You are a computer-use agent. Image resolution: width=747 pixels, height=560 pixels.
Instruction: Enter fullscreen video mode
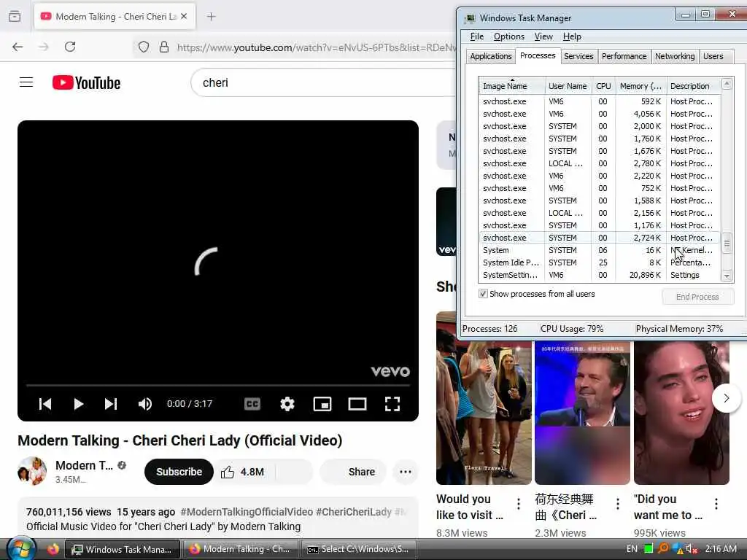pos(392,404)
